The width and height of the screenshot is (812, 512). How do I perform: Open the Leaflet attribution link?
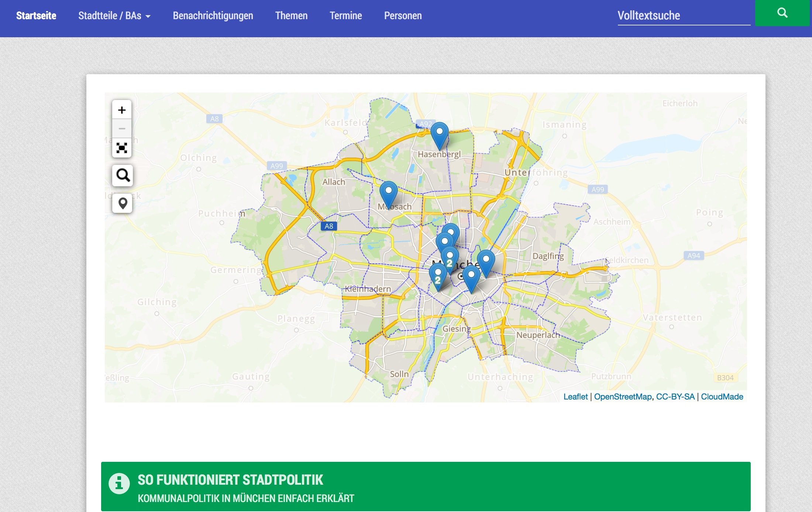[575, 397]
